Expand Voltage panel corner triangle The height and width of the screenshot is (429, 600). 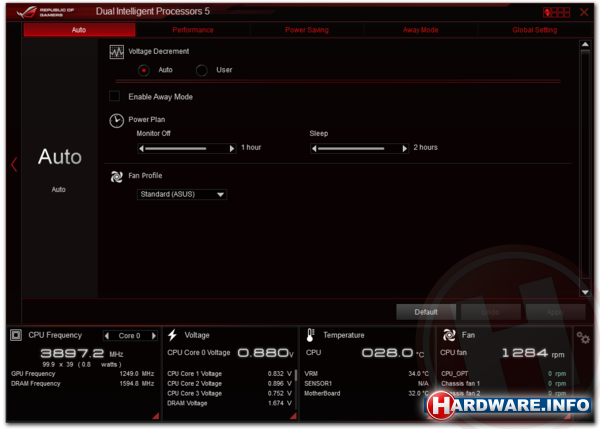293,416
